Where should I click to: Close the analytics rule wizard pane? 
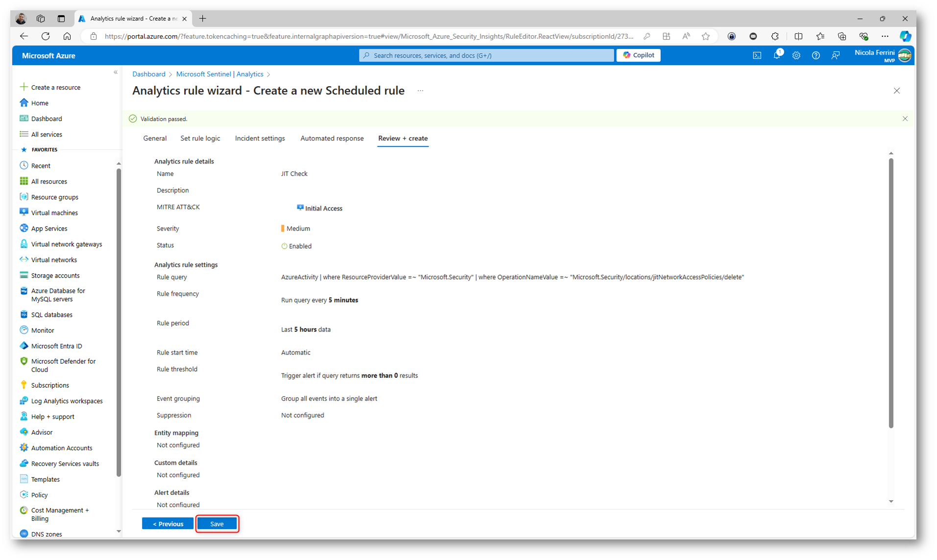point(896,91)
